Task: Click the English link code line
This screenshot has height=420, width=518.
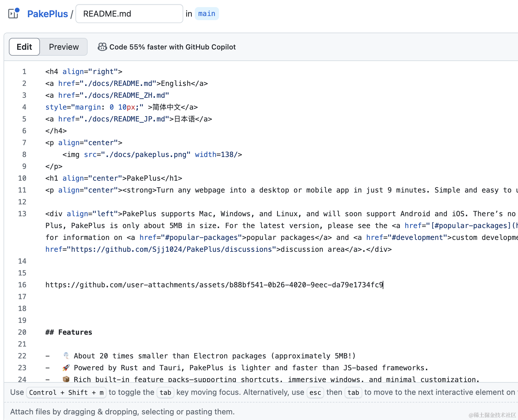Action: coord(127,84)
